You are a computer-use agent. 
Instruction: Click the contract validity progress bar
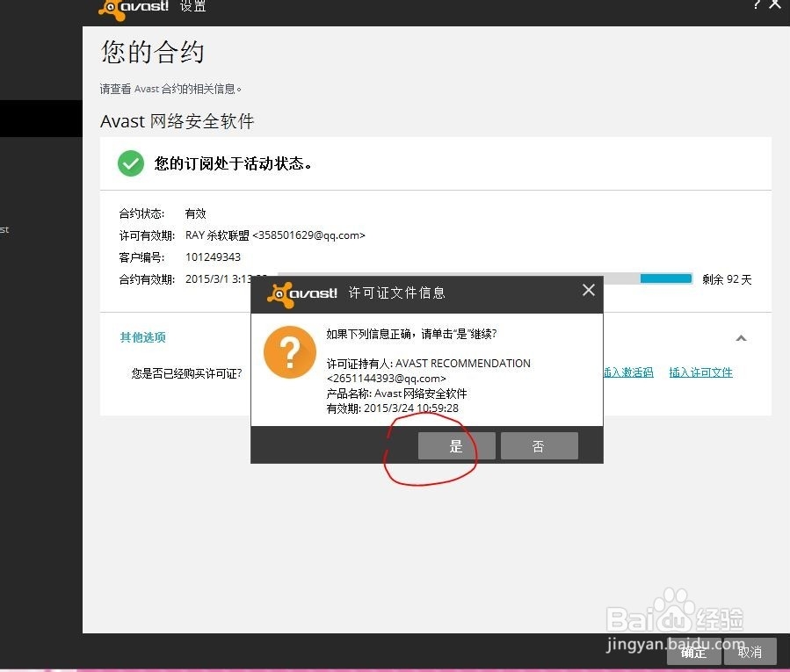point(485,278)
